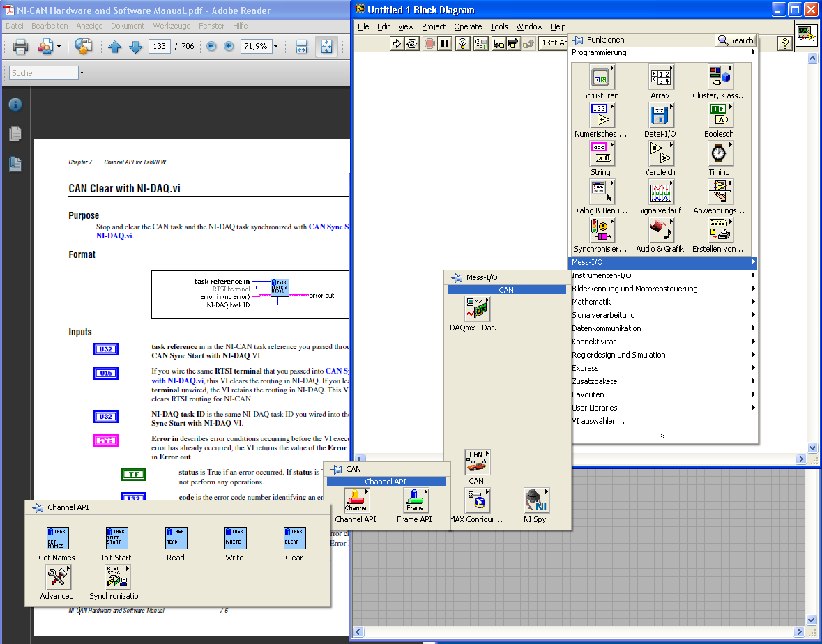Open the File menu in LabVIEW
The height and width of the screenshot is (644, 822).
tap(363, 26)
